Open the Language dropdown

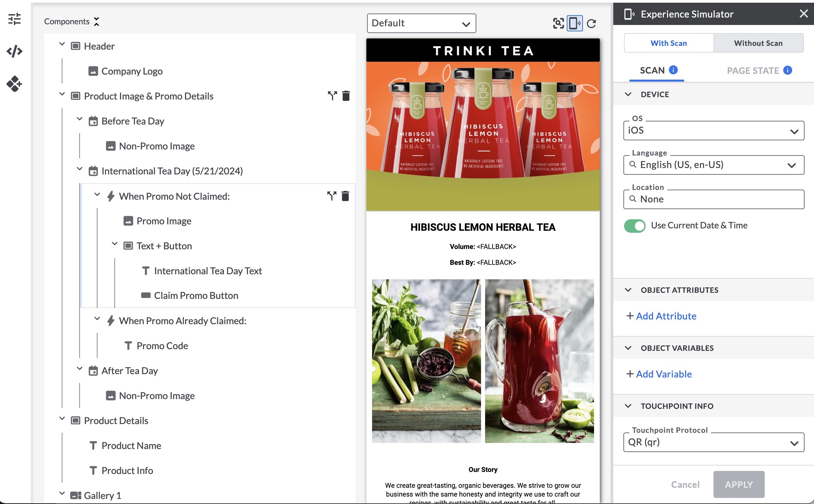coord(713,165)
